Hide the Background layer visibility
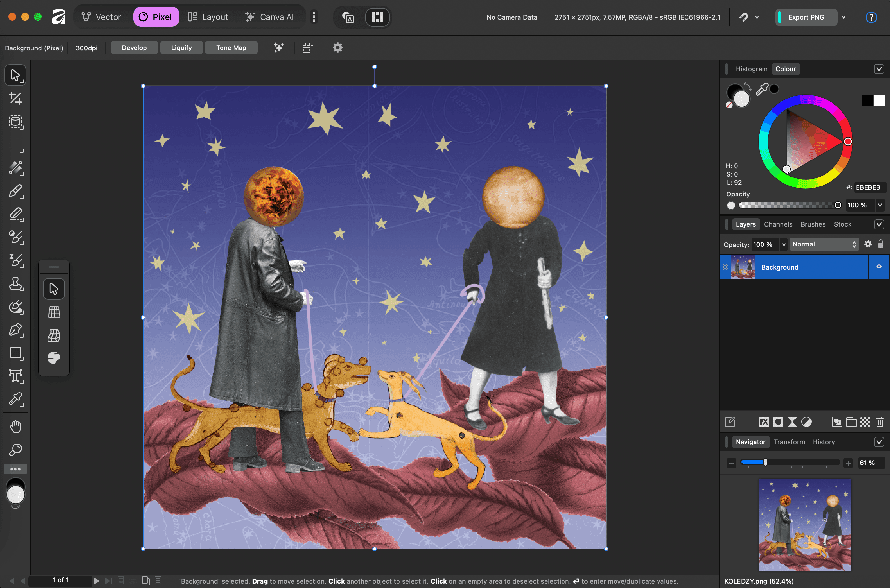Screen dimensions: 890x588 879,267
